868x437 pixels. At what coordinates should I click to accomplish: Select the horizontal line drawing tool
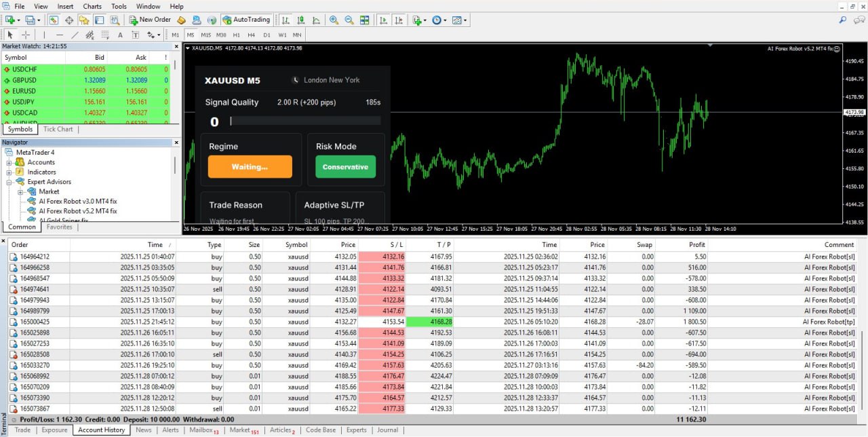[58, 34]
